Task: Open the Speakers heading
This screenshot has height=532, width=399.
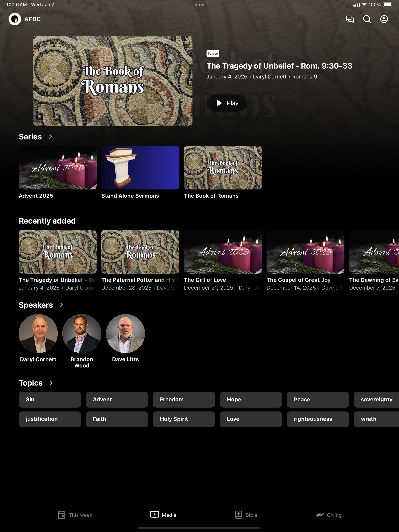Action: point(36,305)
